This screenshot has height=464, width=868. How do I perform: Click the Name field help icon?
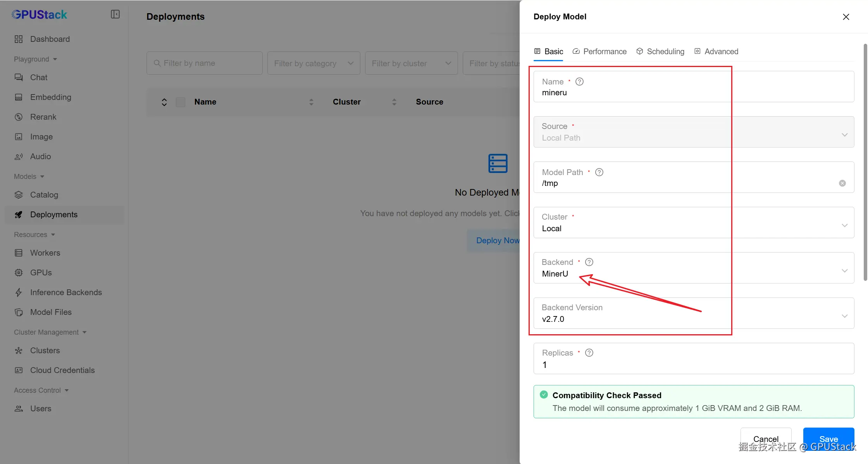[x=579, y=82]
